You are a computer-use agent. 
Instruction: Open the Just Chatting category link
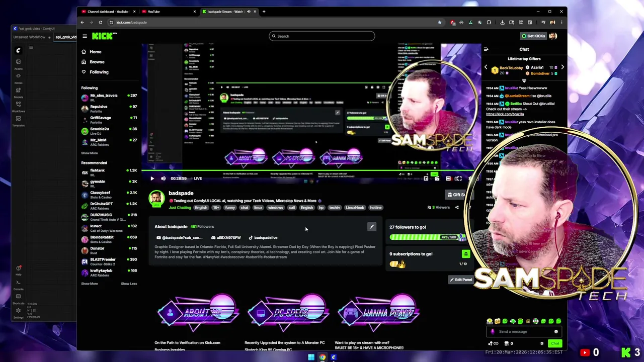(180, 208)
